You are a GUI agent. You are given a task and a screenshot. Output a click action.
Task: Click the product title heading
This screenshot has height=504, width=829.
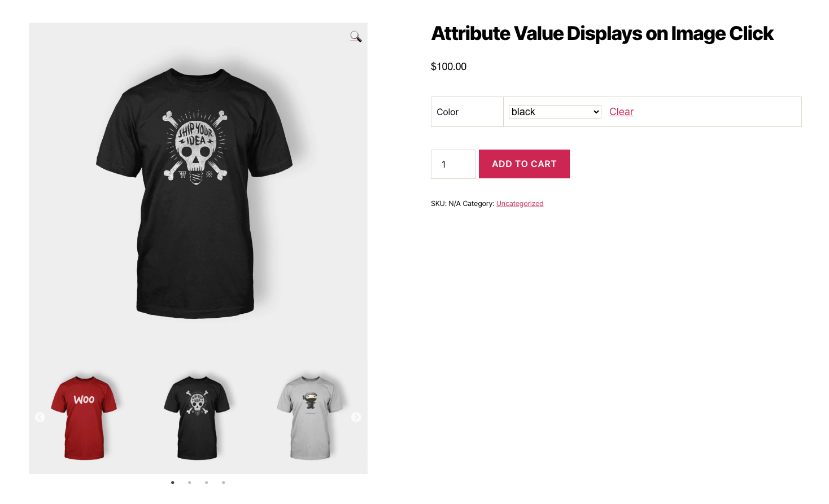pyautogui.click(x=602, y=34)
